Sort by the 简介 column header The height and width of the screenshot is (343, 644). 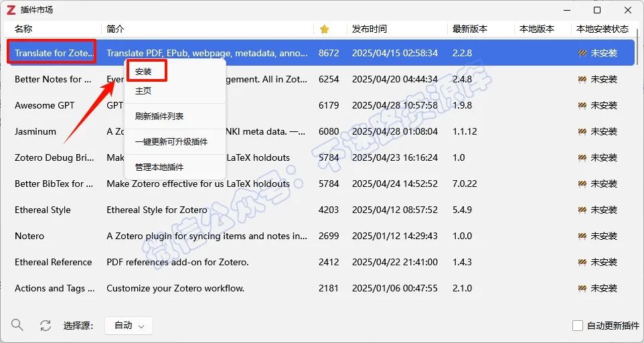coord(115,29)
